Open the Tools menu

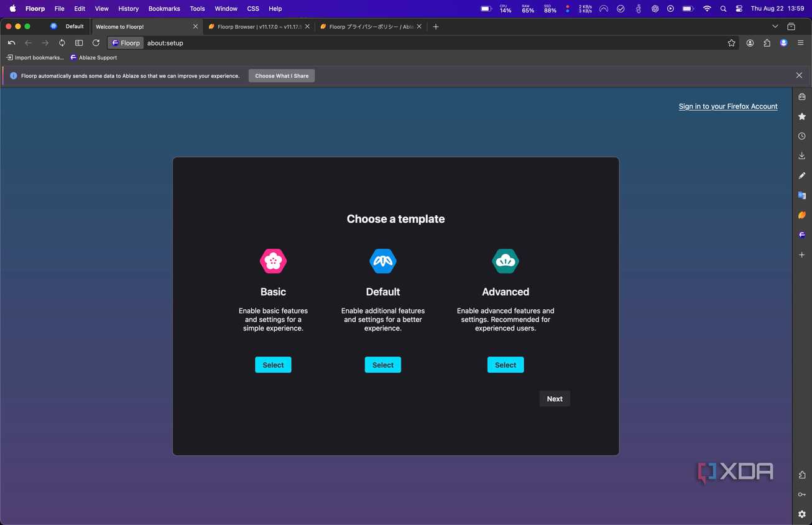(x=197, y=9)
